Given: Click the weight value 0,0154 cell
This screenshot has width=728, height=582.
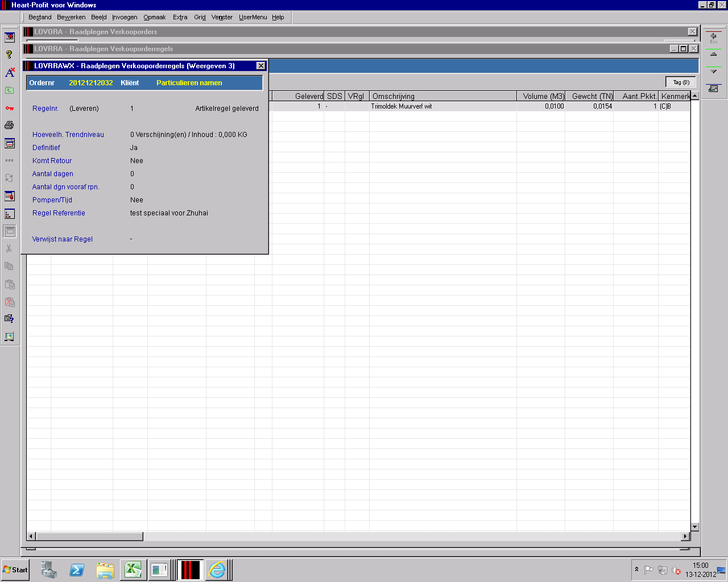Looking at the screenshot, I should 589,106.
